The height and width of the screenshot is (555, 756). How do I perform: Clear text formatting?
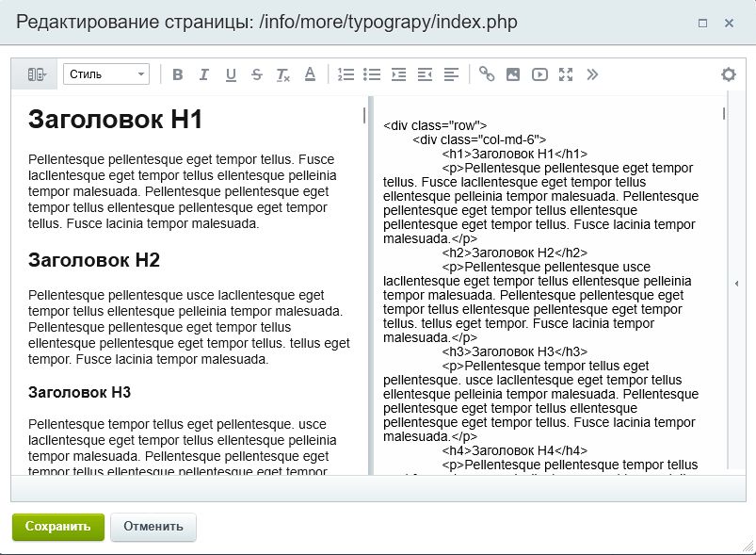pos(283,74)
